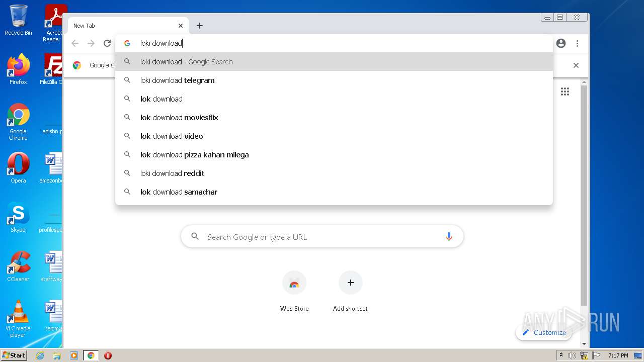644x362 pixels.
Task: Click the Opera icon in the taskbar
Action: (x=108, y=355)
